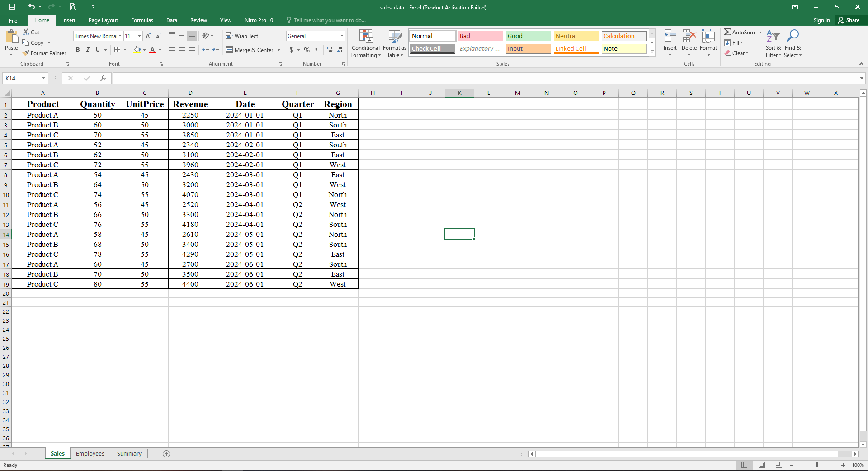This screenshot has height=471, width=868.
Task: Click the Sign in link
Action: pyautogui.click(x=821, y=20)
